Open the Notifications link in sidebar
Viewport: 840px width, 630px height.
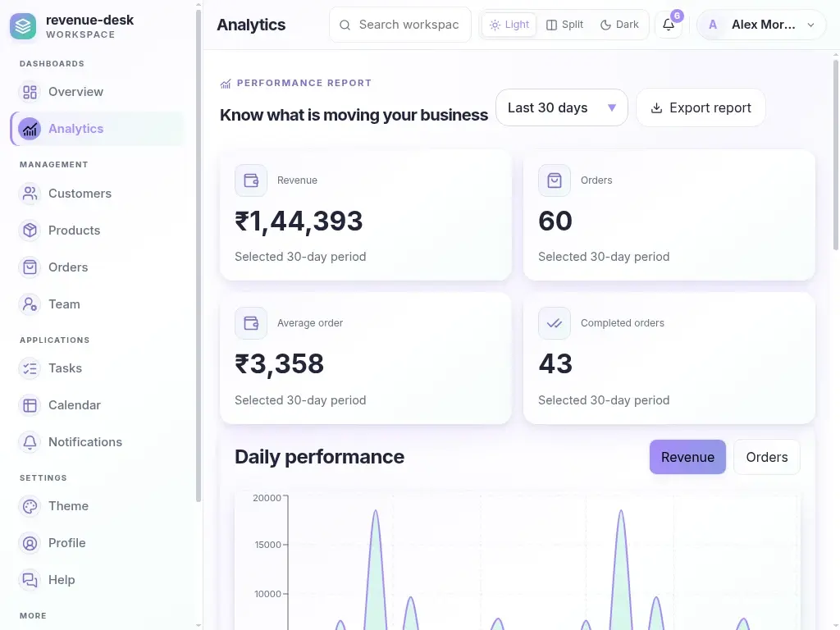click(x=97, y=442)
